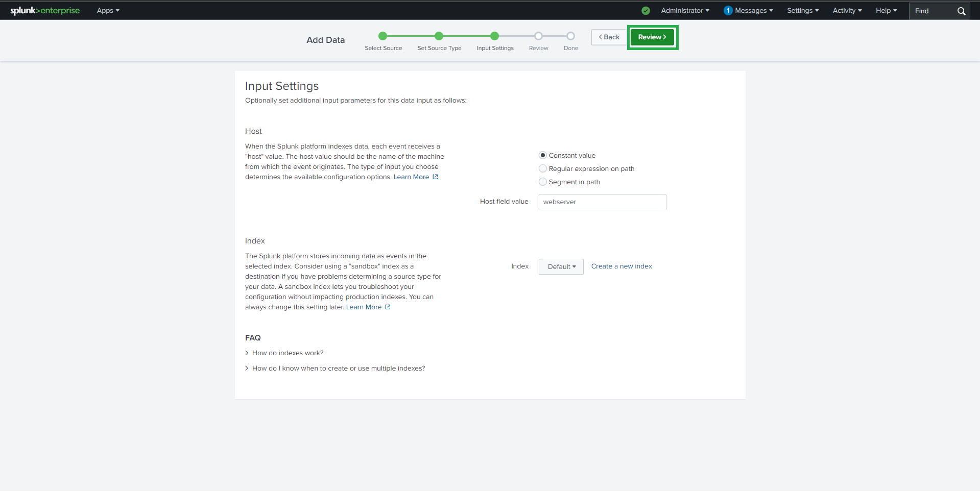Open the Index Default dropdown
This screenshot has width=980, height=491.
[561, 266]
